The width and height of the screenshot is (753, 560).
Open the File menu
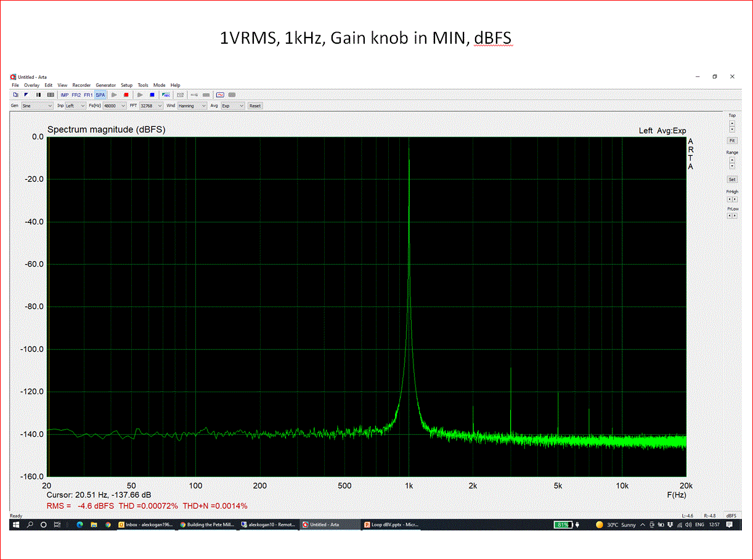coord(15,85)
